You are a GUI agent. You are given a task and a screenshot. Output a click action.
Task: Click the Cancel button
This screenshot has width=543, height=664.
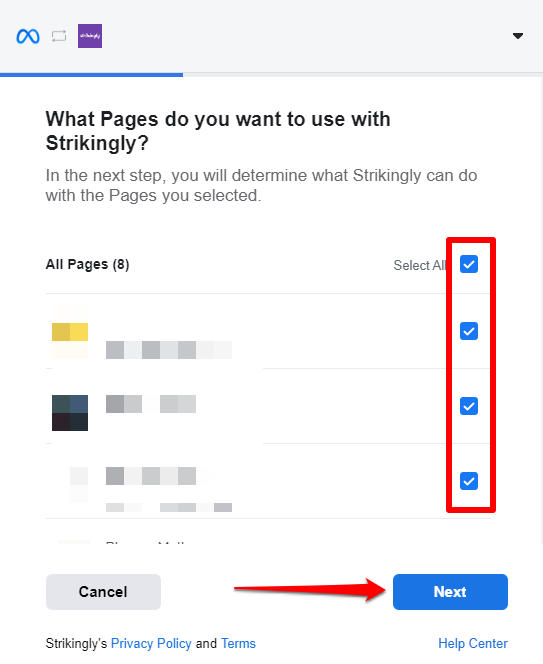103,592
